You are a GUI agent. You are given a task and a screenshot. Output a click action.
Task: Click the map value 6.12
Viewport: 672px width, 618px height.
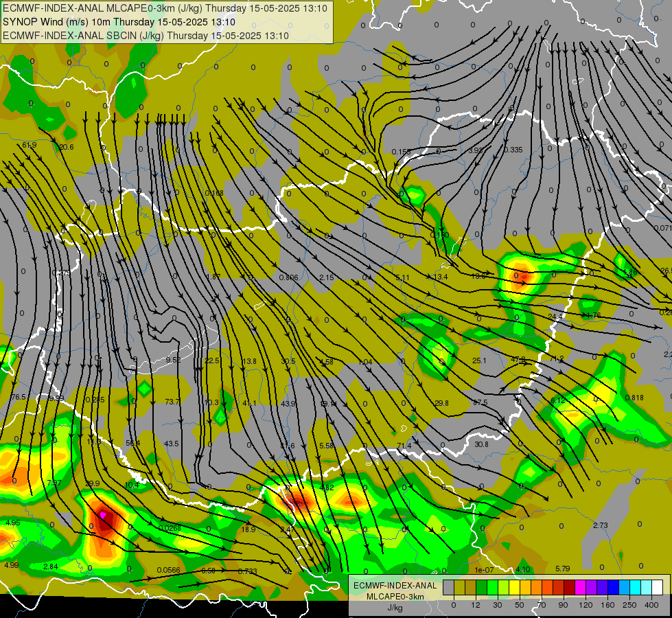tap(557, 400)
